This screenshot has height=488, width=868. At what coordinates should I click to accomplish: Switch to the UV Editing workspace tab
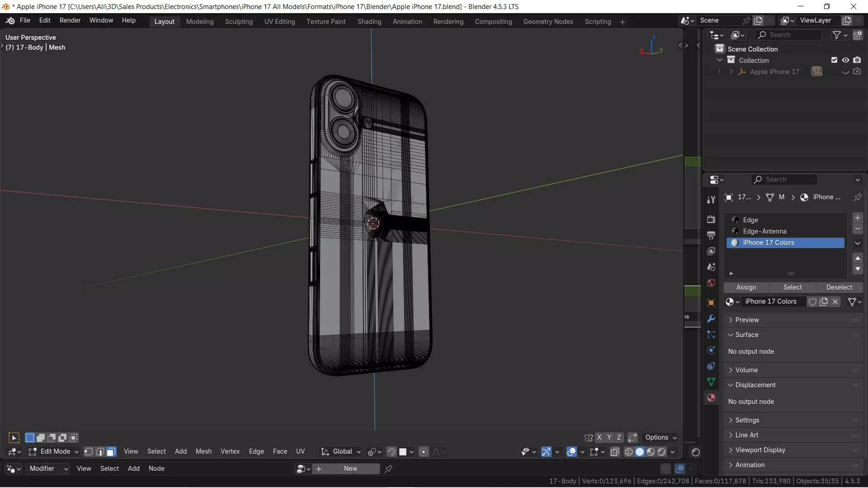(x=279, y=22)
